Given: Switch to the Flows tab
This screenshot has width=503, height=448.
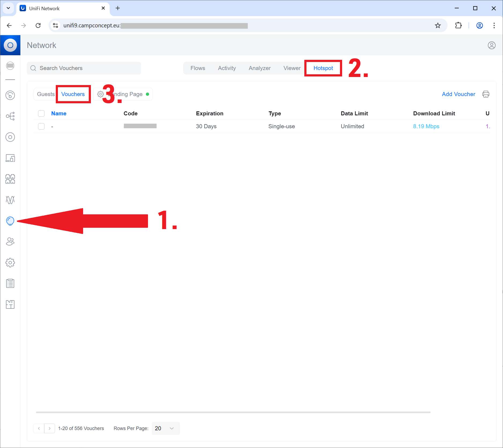Looking at the screenshot, I should click(198, 68).
